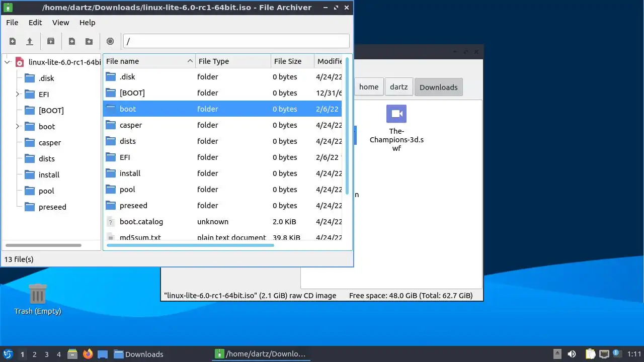Image resolution: width=644 pixels, height=362 pixels.
Task: Open the File menu
Action: (x=12, y=23)
